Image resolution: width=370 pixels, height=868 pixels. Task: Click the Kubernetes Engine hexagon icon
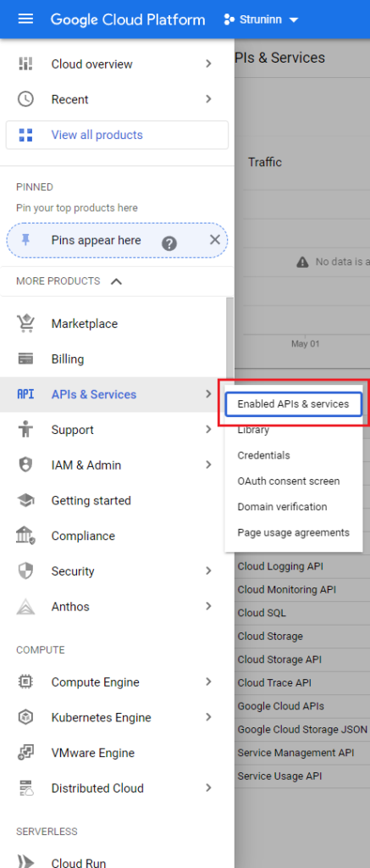pyautogui.click(x=25, y=717)
